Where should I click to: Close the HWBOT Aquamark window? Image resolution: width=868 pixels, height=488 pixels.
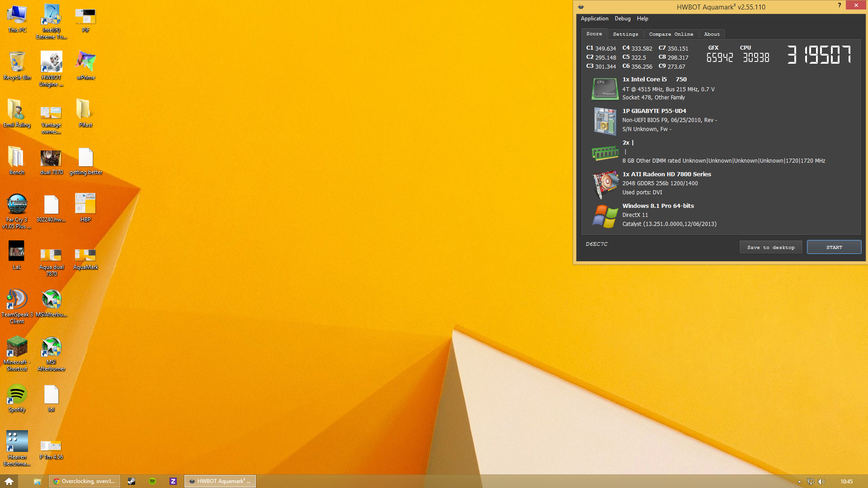(856, 5)
